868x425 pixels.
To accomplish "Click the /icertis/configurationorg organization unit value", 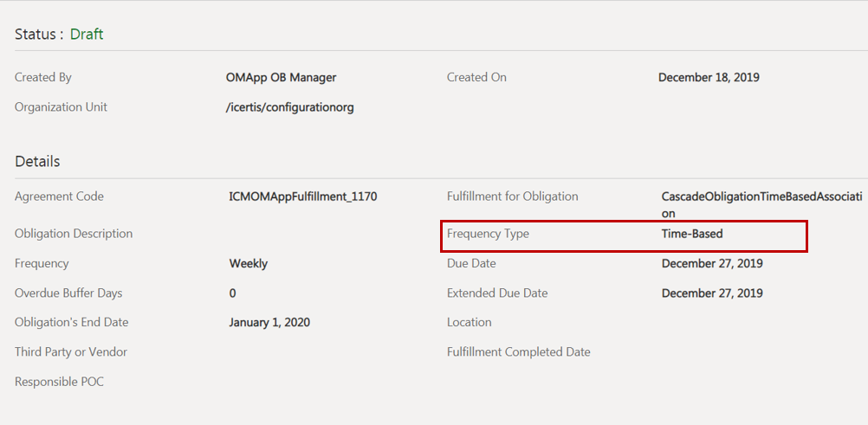I will coord(290,107).
